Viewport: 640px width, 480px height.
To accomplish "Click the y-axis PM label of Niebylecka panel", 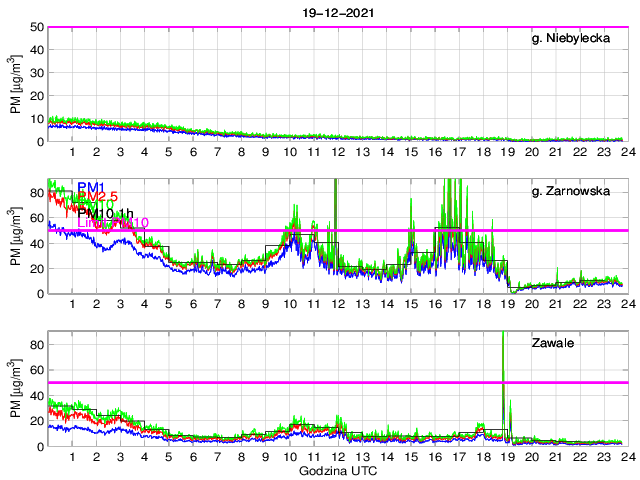I will 16,84.
